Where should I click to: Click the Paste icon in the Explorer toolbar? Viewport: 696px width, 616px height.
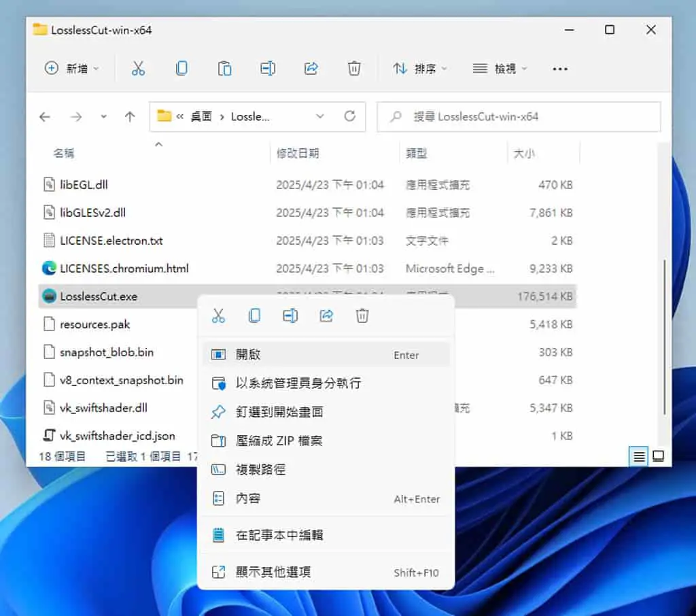click(224, 69)
